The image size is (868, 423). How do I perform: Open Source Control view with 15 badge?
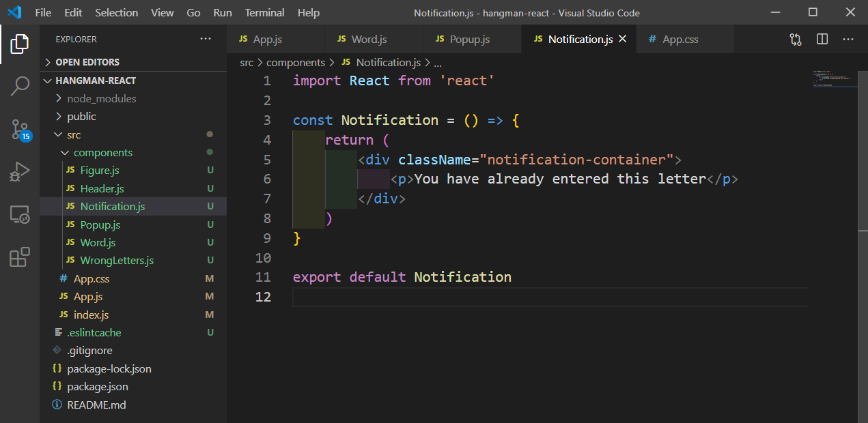coord(20,130)
